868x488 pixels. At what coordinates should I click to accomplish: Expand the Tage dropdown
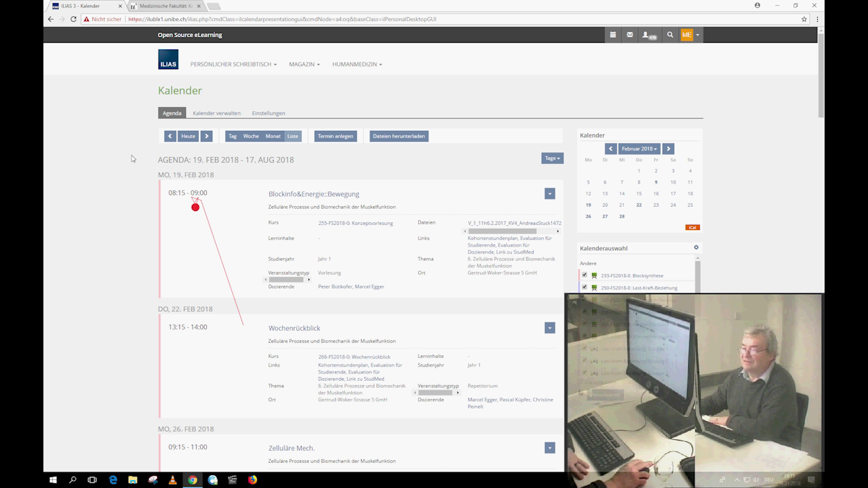point(552,158)
